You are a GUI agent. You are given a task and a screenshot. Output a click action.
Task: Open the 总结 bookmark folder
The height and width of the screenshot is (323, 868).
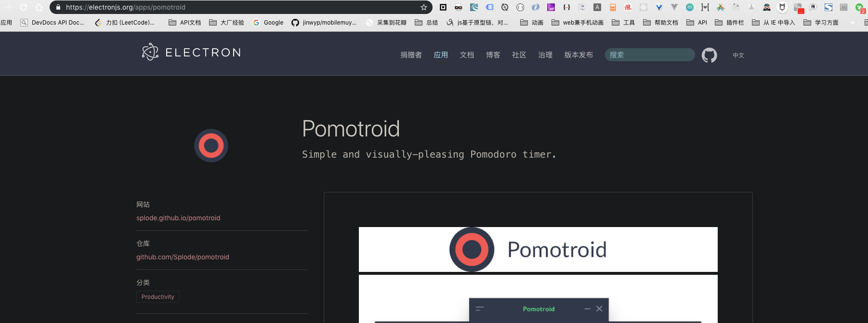point(426,23)
